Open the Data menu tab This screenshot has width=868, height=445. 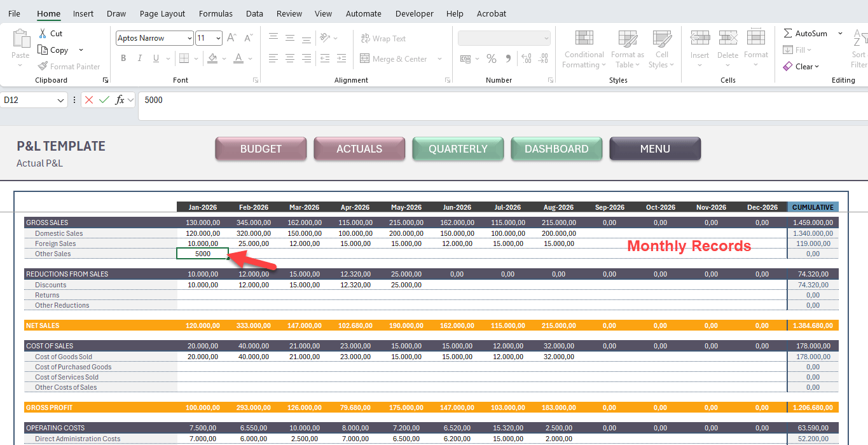[x=254, y=13]
